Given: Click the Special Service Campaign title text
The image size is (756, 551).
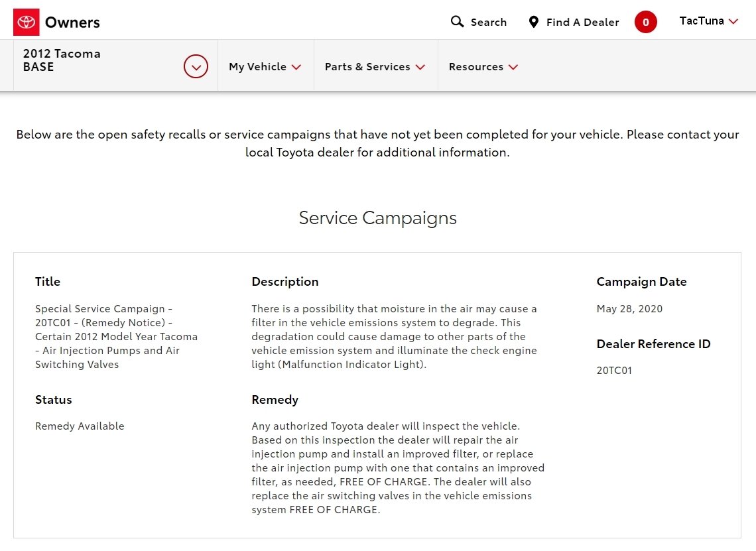Looking at the screenshot, I should 116,336.
